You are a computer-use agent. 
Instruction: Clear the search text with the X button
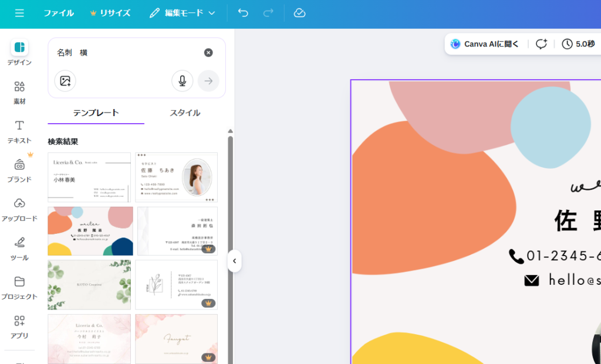[208, 53]
